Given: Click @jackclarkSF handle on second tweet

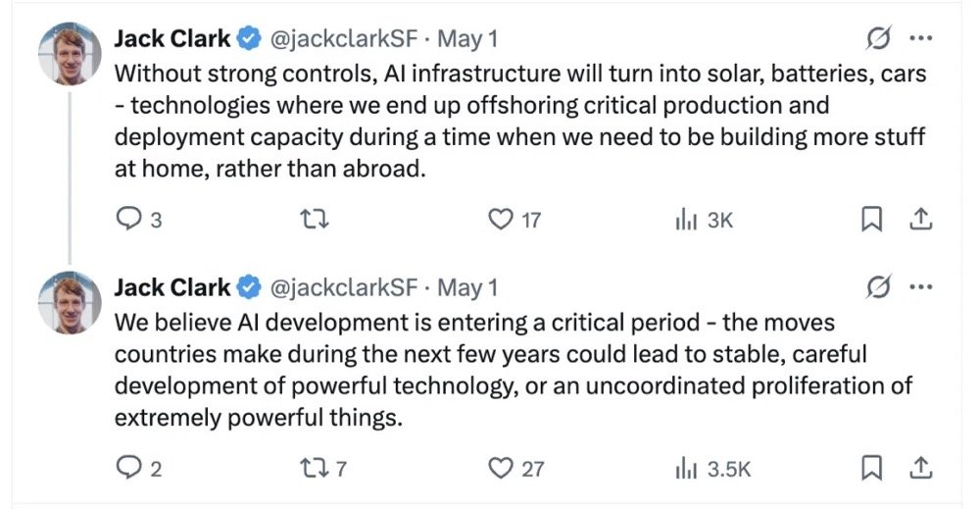Looking at the screenshot, I should click(x=343, y=288).
